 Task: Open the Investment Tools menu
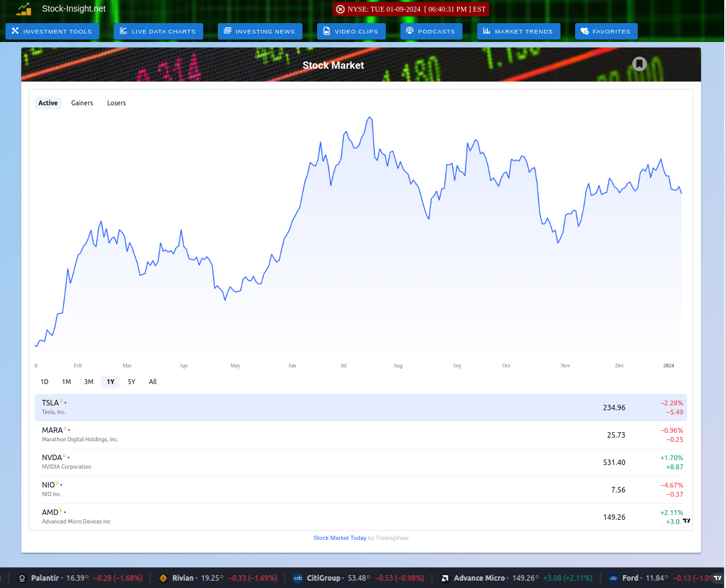pos(52,32)
